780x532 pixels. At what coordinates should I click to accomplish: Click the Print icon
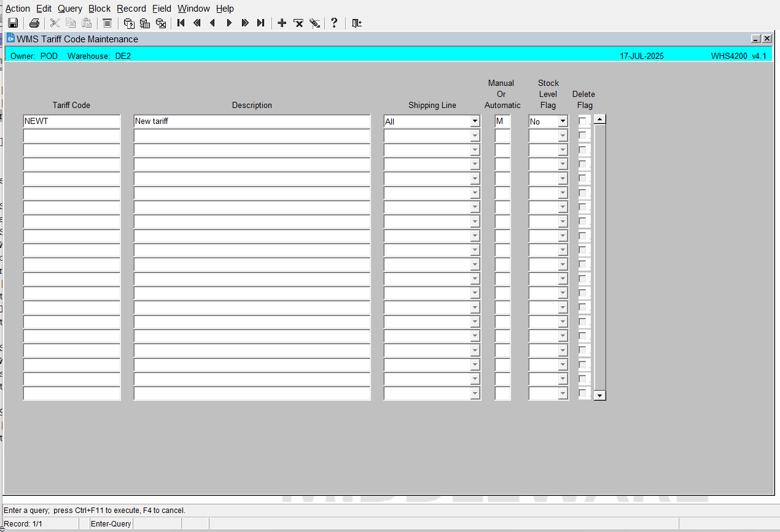34,23
